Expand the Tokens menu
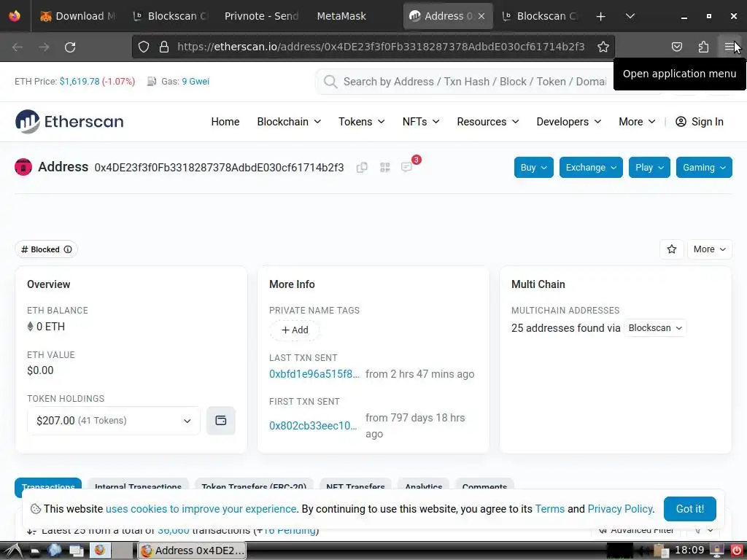The width and height of the screenshot is (747, 560). pyautogui.click(x=362, y=122)
